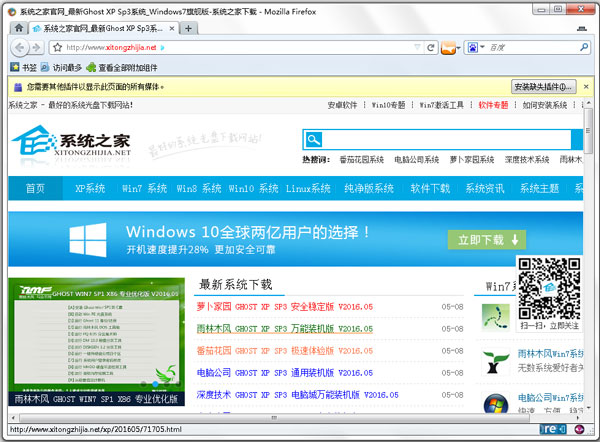Viewport: 600px width, 442px height.
Task: Click the Baidu search magnifier icon
Action: click(584, 47)
